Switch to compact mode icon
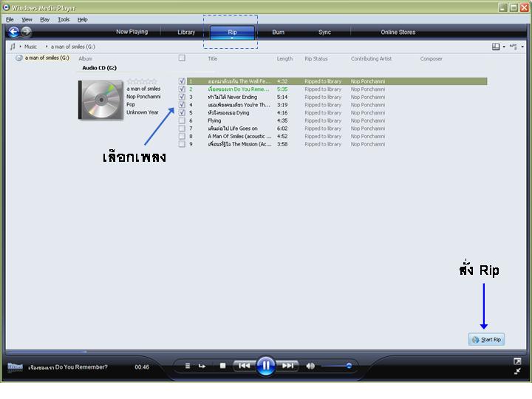 tap(517, 371)
